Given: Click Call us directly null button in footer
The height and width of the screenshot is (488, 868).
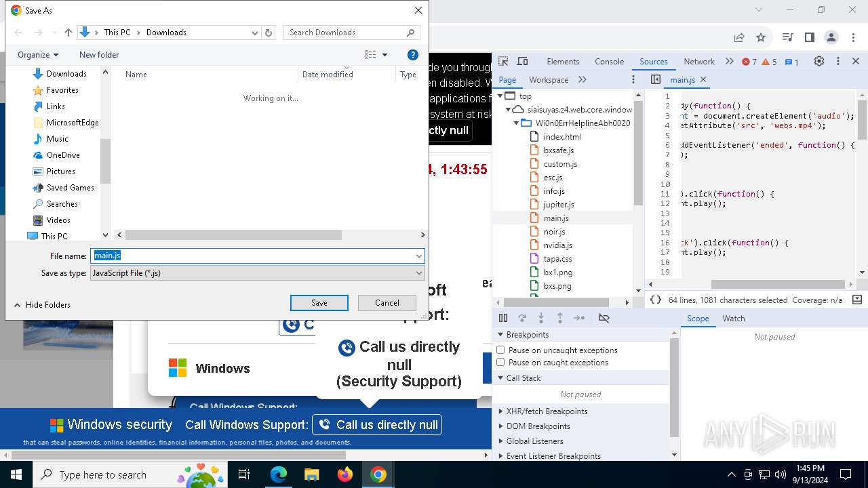Looking at the screenshot, I should [377, 425].
